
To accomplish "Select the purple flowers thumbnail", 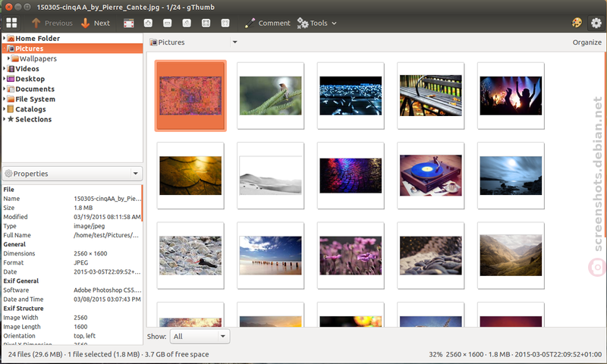I will coord(351,256).
